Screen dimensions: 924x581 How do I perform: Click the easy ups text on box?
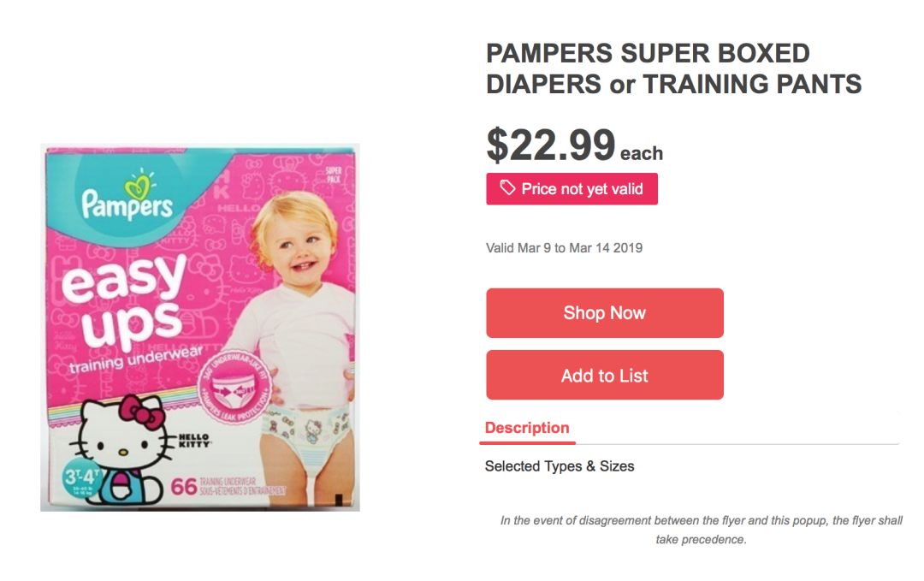126,300
